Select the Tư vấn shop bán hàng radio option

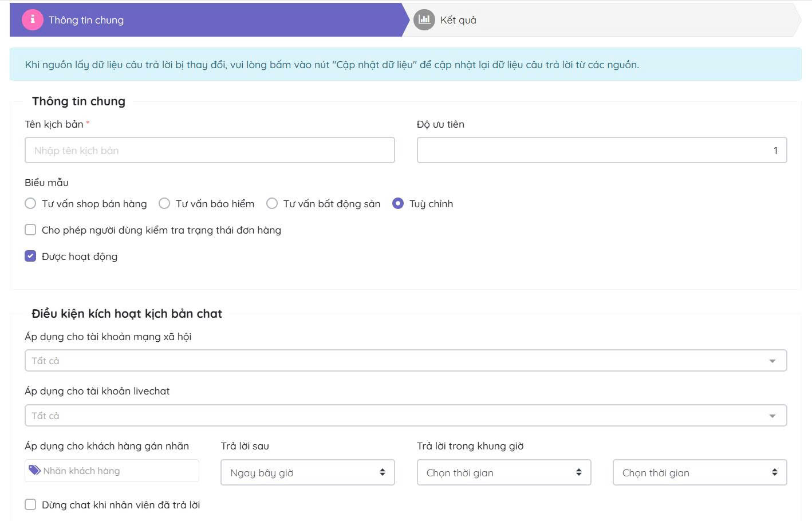point(31,204)
